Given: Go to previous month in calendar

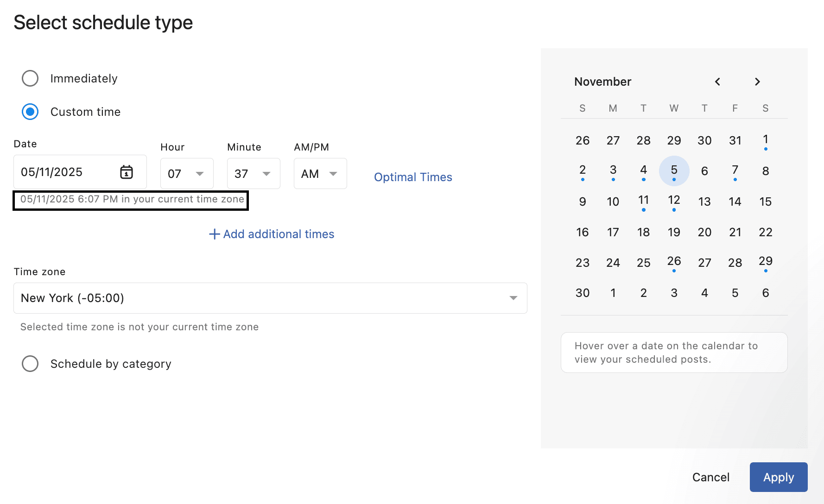Looking at the screenshot, I should (717, 82).
